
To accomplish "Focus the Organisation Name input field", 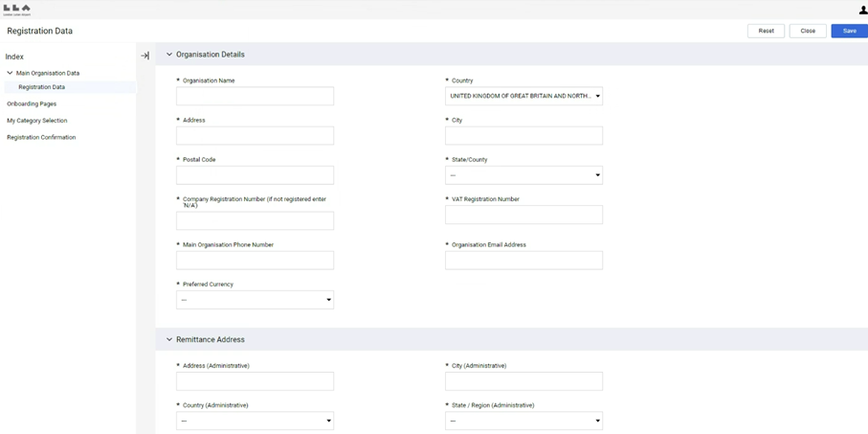I will pyautogui.click(x=255, y=96).
